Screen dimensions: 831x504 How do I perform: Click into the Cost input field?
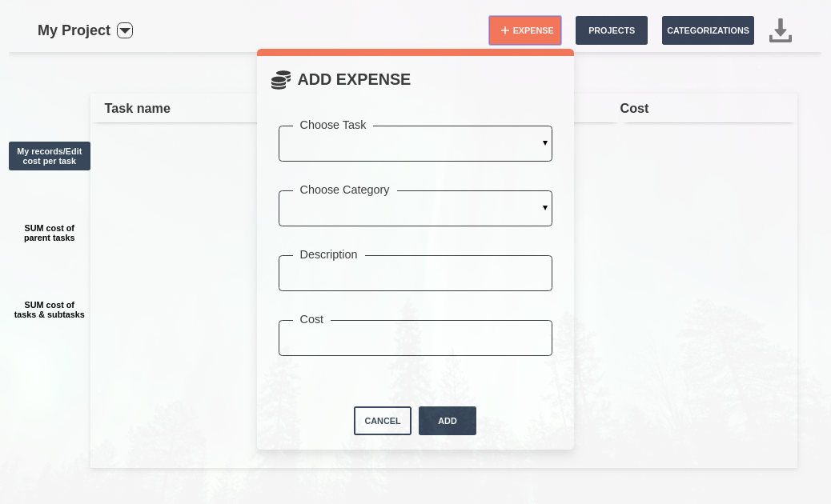415,339
